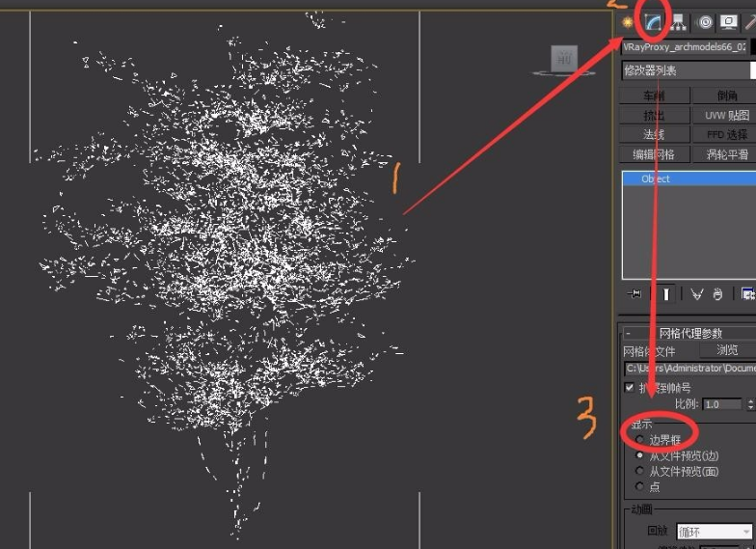This screenshot has width=756, height=549.
Task: Click the 浏览 browse button
Action: tap(727, 350)
